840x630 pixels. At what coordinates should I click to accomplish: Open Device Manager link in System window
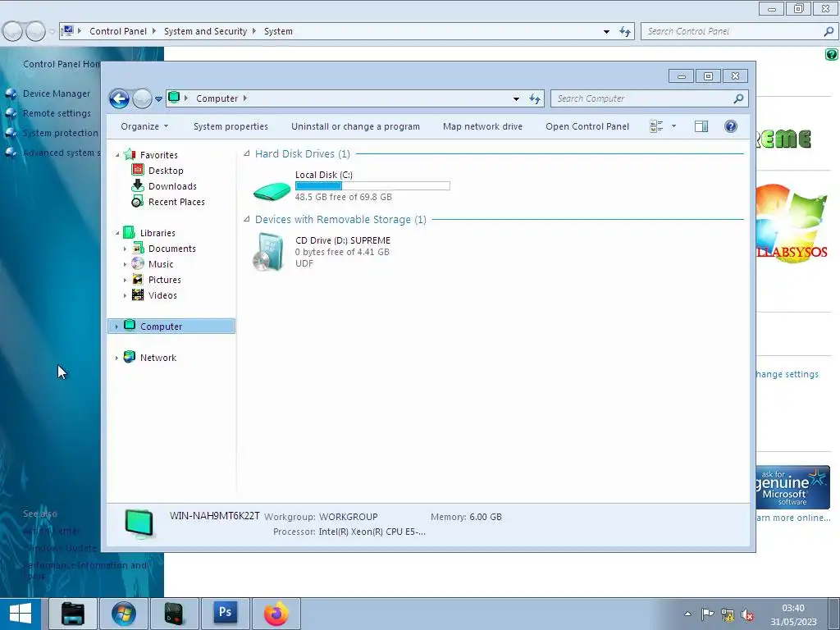point(57,94)
